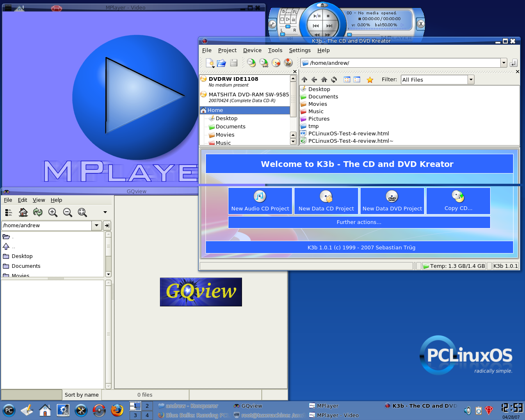Click the Save floppy icon in K3b toolbar
This screenshot has width=525, height=420.
(234, 63)
